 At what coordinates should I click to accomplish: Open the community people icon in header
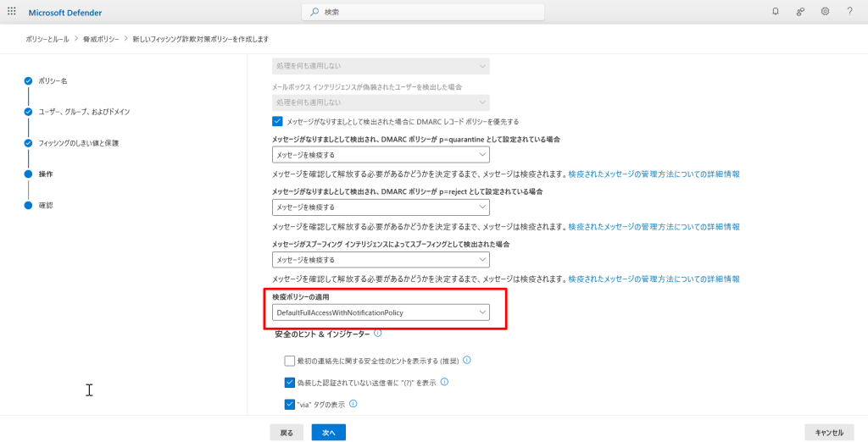[799, 12]
